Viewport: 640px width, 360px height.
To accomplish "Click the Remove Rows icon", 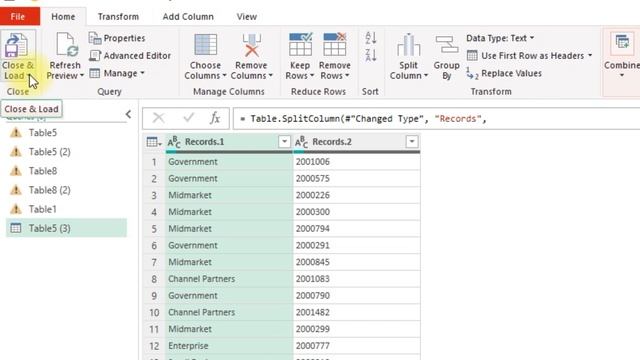I will (335, 44).
